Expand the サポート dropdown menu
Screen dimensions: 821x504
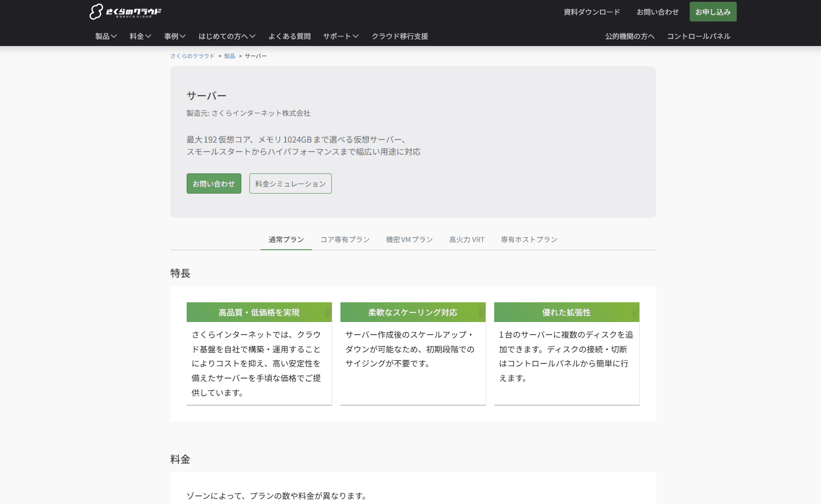pos(341,36)
